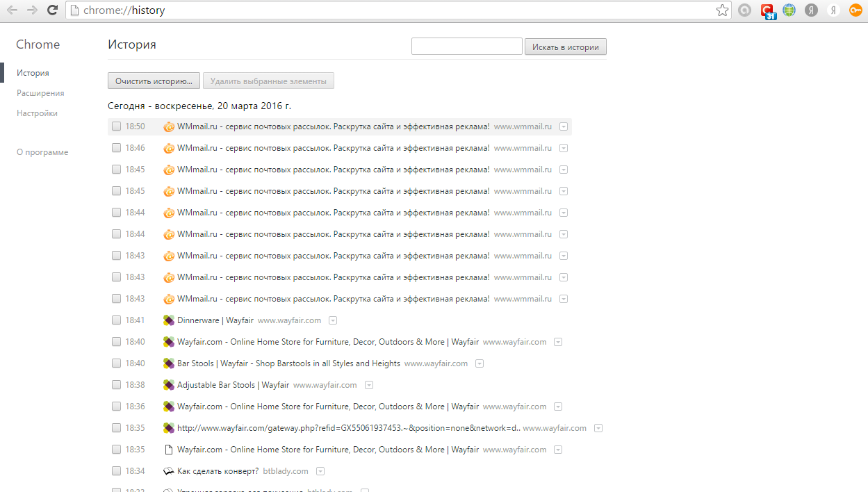Reload the page with refresh icon
The width and height of the screenshot is (868, 492).
tap(52, 10)
